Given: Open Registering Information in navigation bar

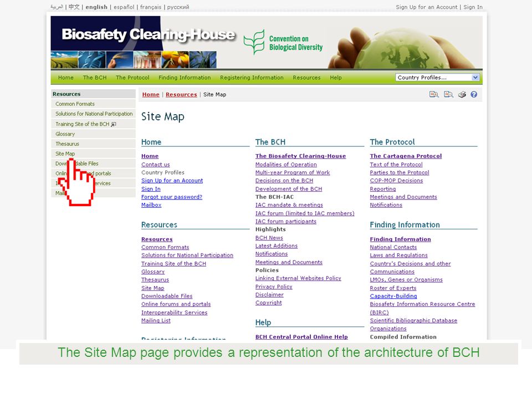Looking at the screenshot, I should [252, 78].
